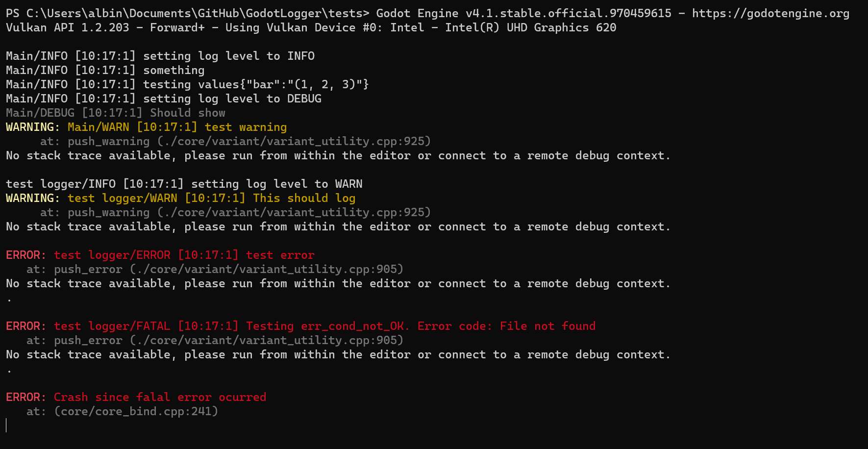The image size is (868, 449).
Task: Click the 'Crash since falal error ocurred' line
Action: coord(160,398)
